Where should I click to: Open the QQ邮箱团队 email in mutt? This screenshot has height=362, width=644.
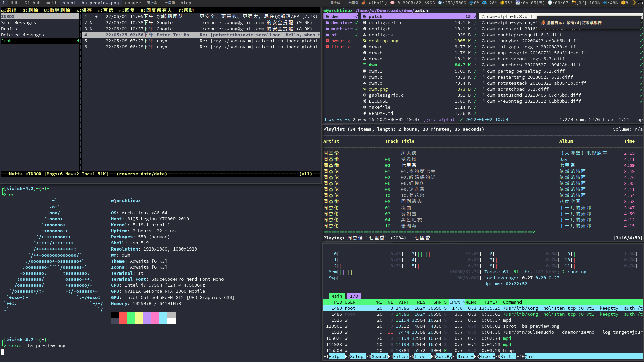[201, 16]
